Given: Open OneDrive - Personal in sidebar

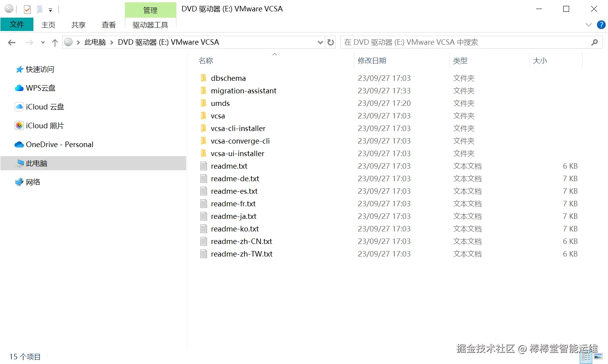Looking at the screenshot, I should [59, 144].
